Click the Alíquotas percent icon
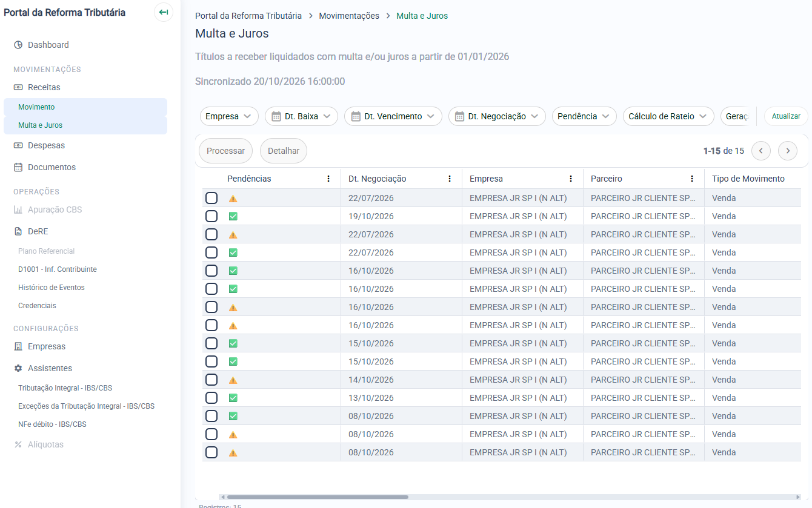Viewport: 812px width, 508px height. (x=18, y=444)
